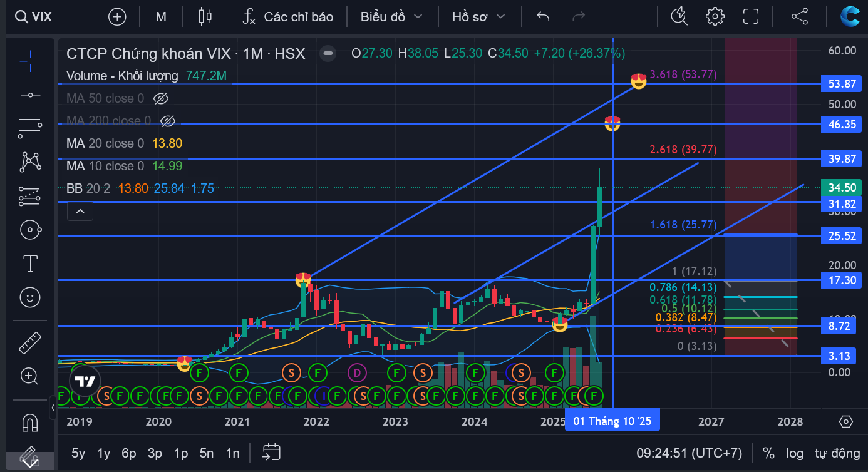868x472 pixels.
Task: Collapse the left drawing toolbar
Action: (53, 408)
